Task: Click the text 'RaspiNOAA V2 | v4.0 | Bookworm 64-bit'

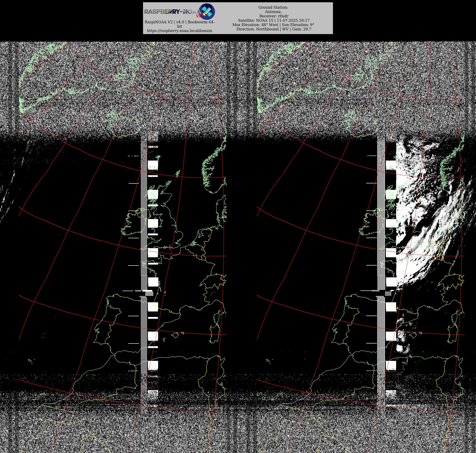Action: click(179, 24)
